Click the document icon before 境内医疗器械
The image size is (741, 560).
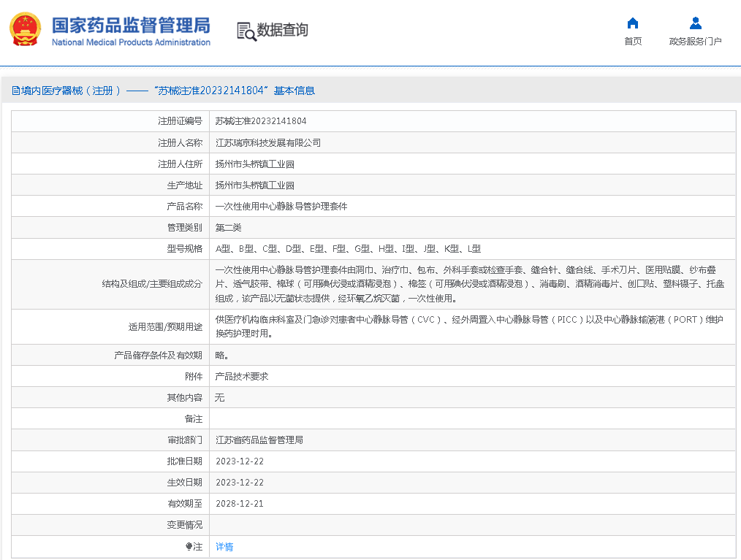point(15,91)
